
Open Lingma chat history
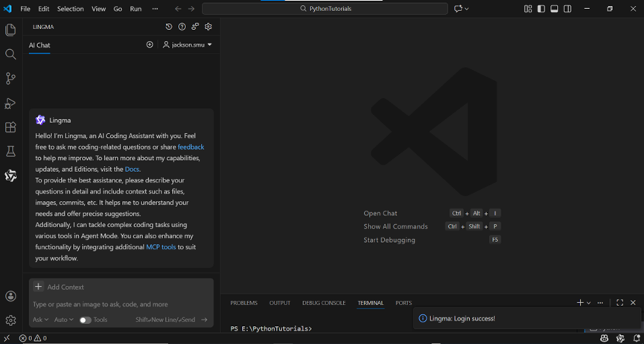tap(169, 27)
